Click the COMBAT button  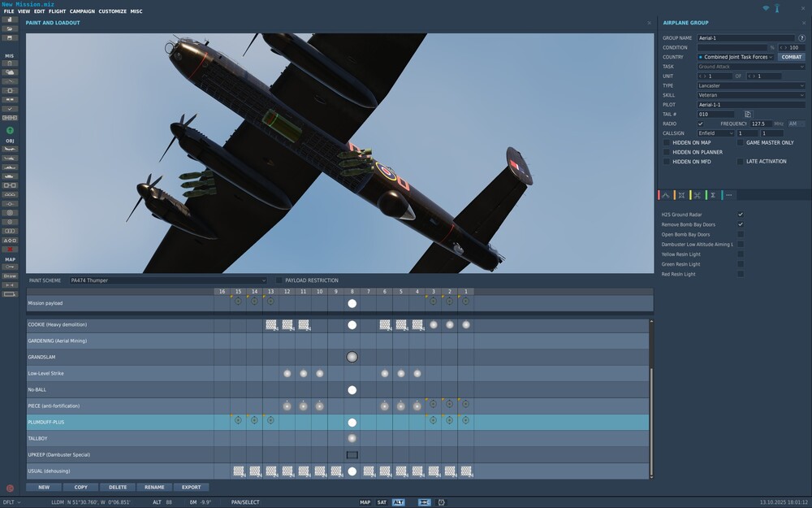pos(791,57)
